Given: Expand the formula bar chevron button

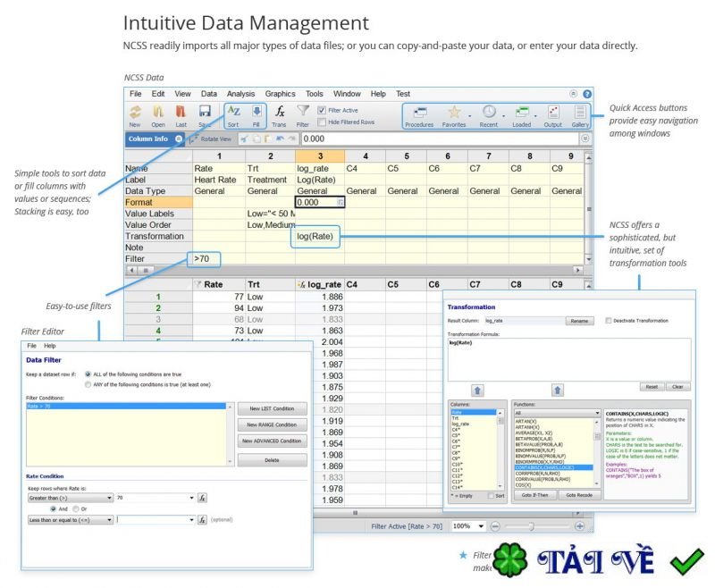Looking at the screenshot, I should pyautogui.click(x=585, y=139).
